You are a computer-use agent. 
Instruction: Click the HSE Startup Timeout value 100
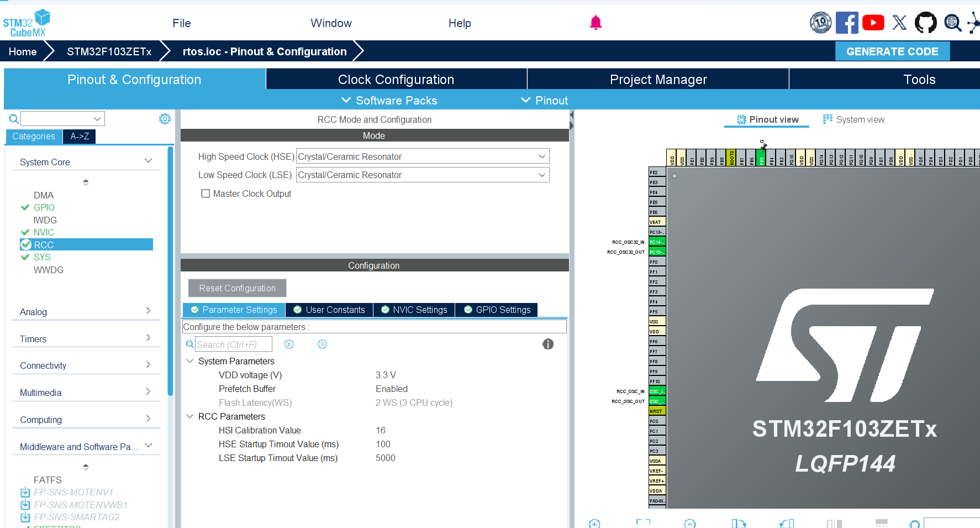pyautogui.click(x=383, y=444)
